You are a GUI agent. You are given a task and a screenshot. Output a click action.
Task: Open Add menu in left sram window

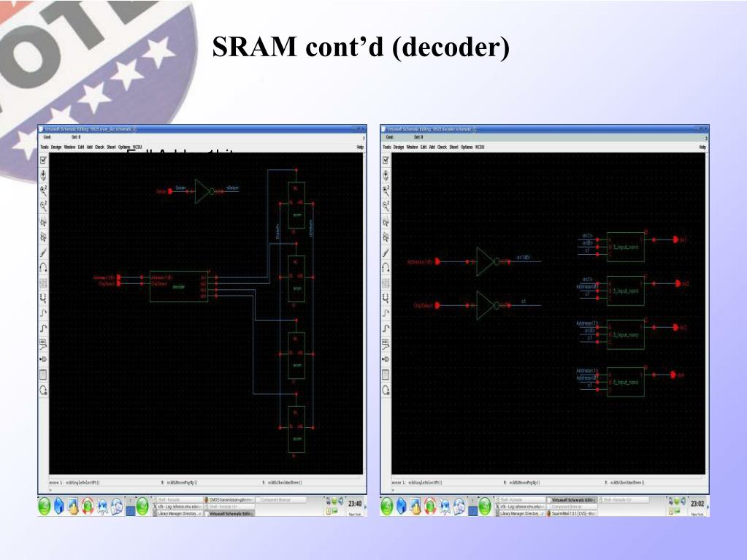(x=90, y=147)
